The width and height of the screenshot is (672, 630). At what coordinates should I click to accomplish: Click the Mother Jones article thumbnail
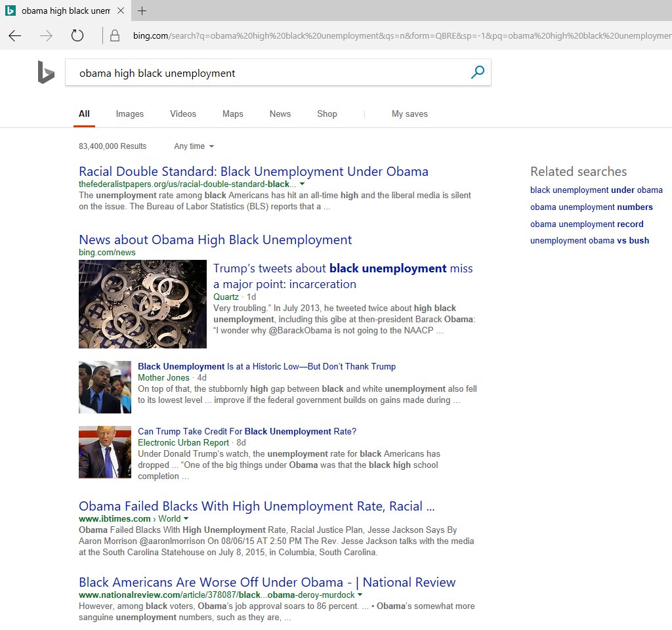pos(105,387)
